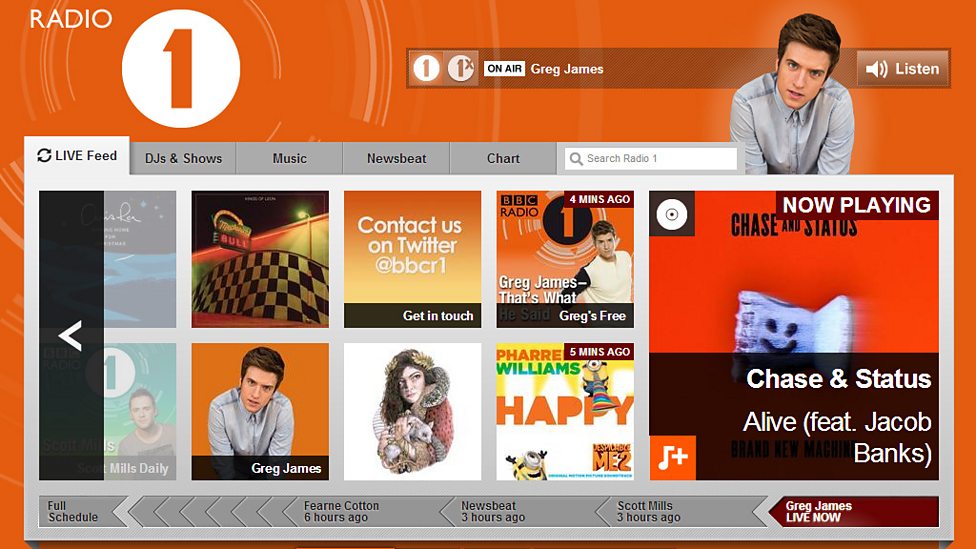Viewport: 976px width, 549px height.
Task: Switch to the Newsbeat tab
Action: pyautogui.click(x=396, y=158)
